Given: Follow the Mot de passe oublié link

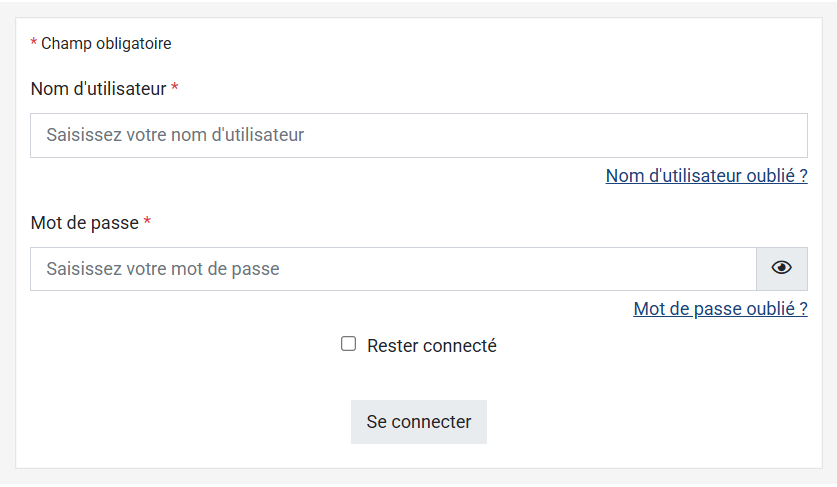Looking at the screenshot, I should 720,309.
